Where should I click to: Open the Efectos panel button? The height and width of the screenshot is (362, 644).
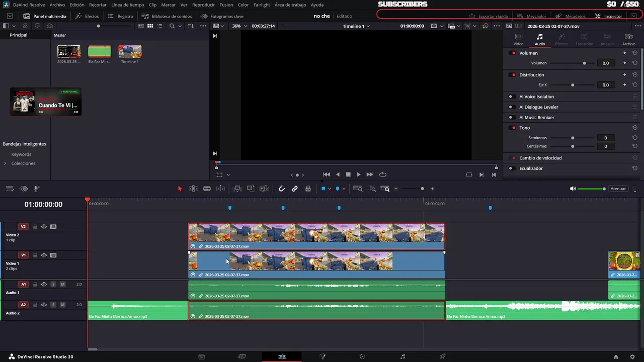[x=87, y=16]
